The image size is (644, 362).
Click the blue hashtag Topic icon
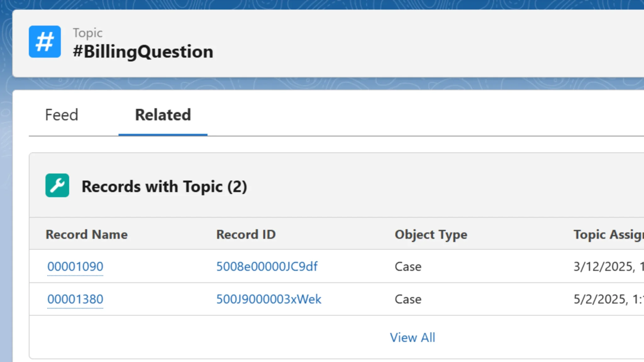45,41
